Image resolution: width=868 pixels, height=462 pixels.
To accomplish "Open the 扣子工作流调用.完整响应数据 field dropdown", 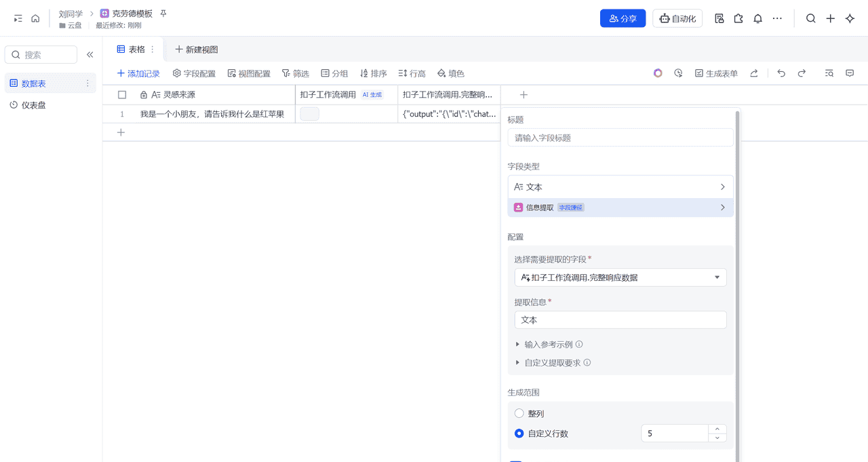I will pos(620,277).
